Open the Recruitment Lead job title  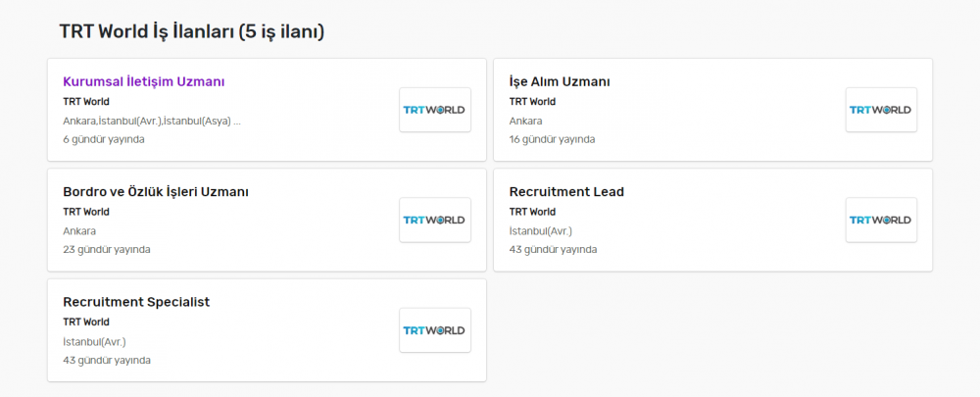(x=566, y=192)
